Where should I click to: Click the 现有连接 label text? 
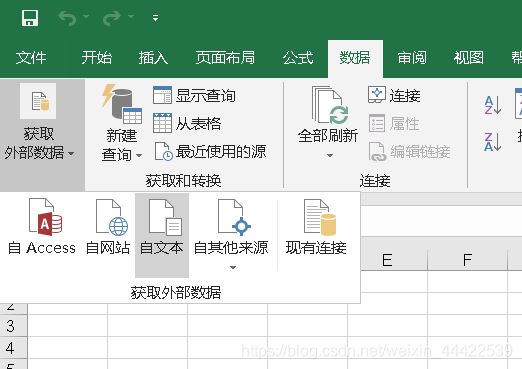(x=316, y=248)
